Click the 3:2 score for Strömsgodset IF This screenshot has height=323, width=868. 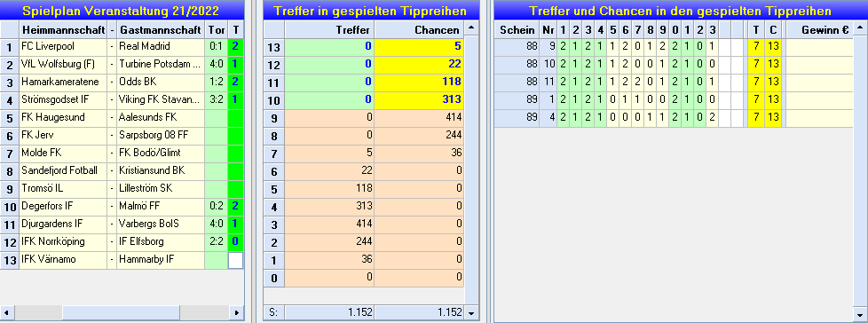216,100
